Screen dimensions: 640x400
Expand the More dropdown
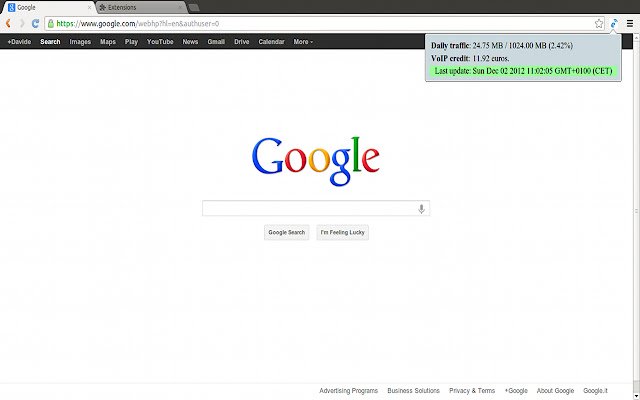pyautogui.click(x=303, y=42)
